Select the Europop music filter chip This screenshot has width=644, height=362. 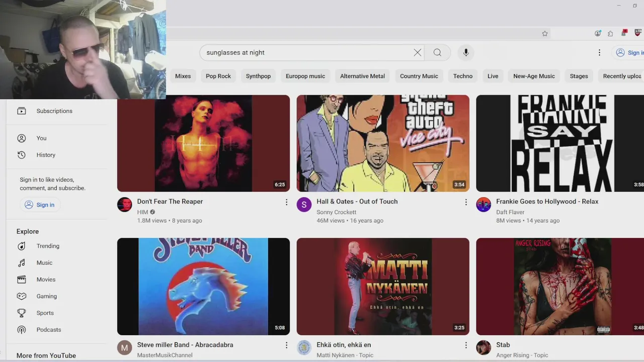click(x=305, y=76)
